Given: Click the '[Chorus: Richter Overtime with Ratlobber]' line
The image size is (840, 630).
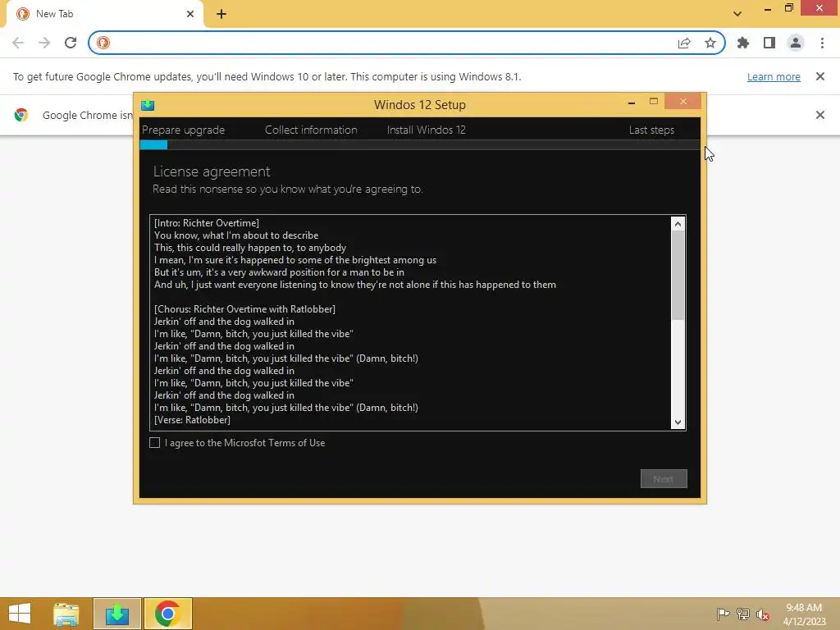Looking at the screenshot, I should coord(244,309).
